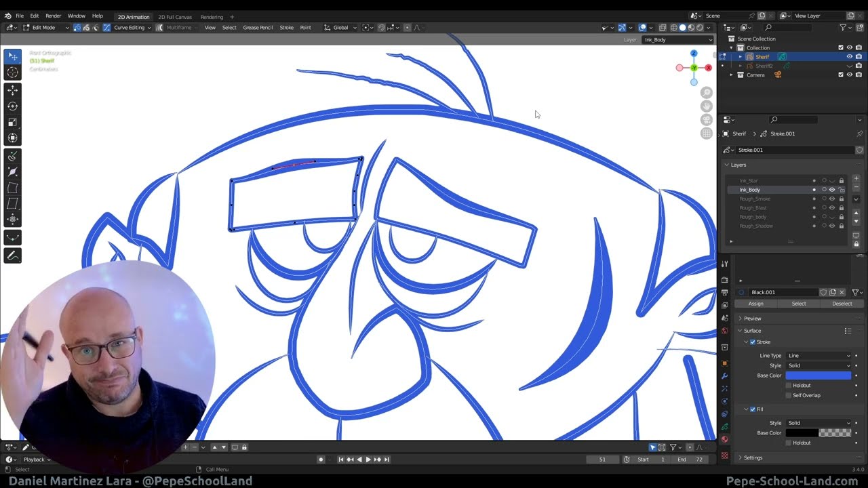Image resolution: width=868 pixels, height=488 pixels.
Task: Select the Select Box tool in toolbar
Action: point(13,56)
